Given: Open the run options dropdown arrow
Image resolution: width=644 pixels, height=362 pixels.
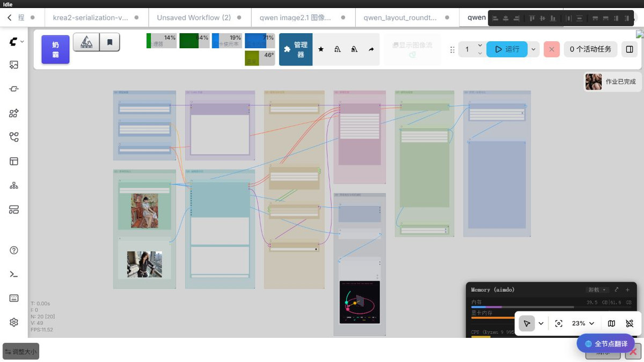Looking at the screenshot, I should [533, 49].
